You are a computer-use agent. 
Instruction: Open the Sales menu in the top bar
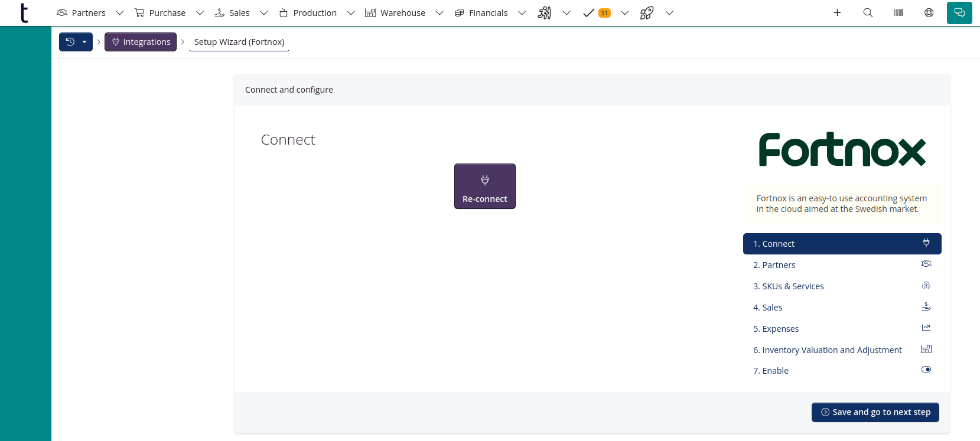[232, 13]
